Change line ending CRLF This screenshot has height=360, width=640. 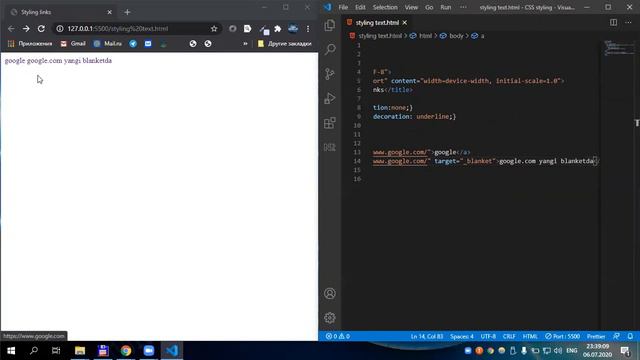pyautogui.click(x=509, y=336)
